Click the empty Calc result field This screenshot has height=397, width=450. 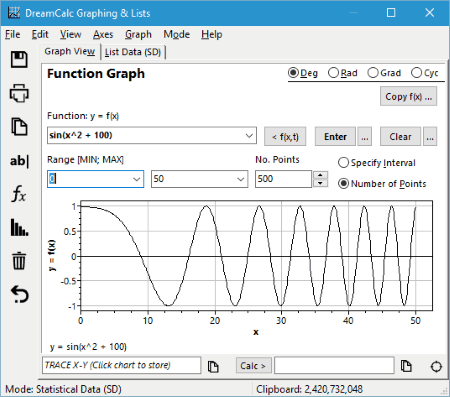[x=334, y=366]
